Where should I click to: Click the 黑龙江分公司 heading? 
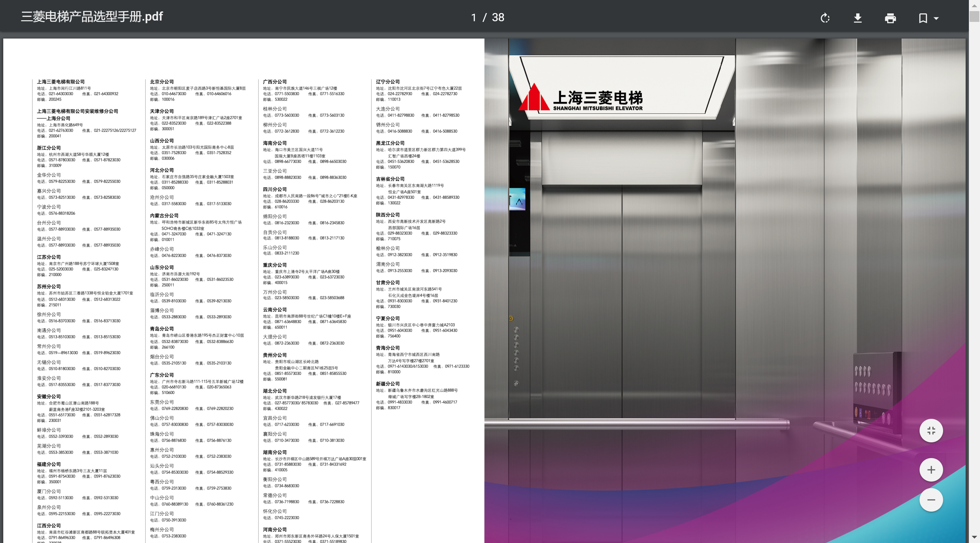click(390, 143)
